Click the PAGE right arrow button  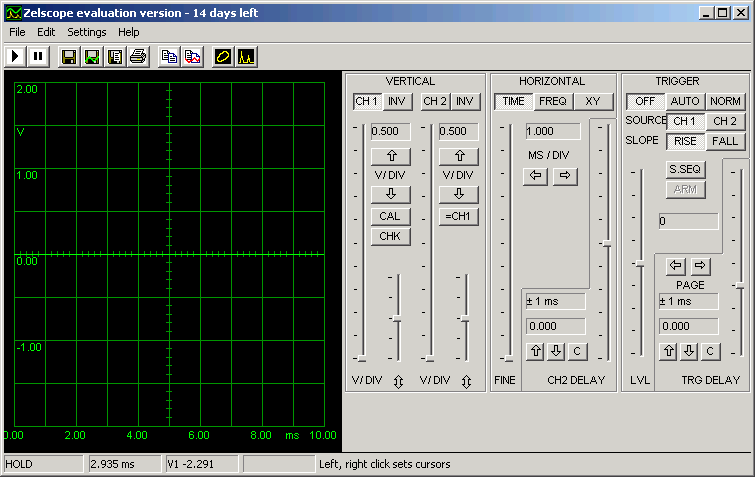(701, 266)
